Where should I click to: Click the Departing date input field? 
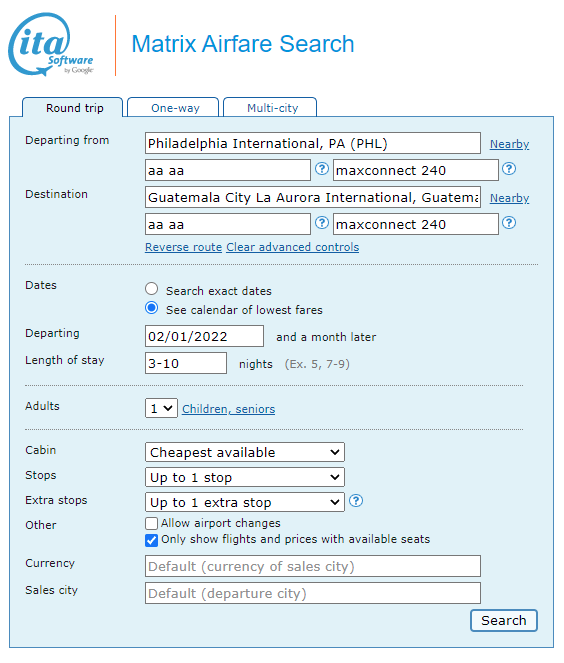(204, 337)
